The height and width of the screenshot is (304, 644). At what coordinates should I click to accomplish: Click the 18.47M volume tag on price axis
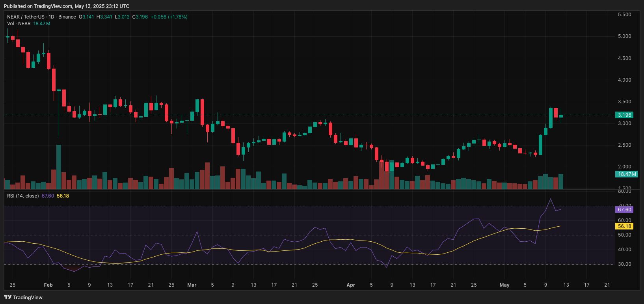coord(626,174)
